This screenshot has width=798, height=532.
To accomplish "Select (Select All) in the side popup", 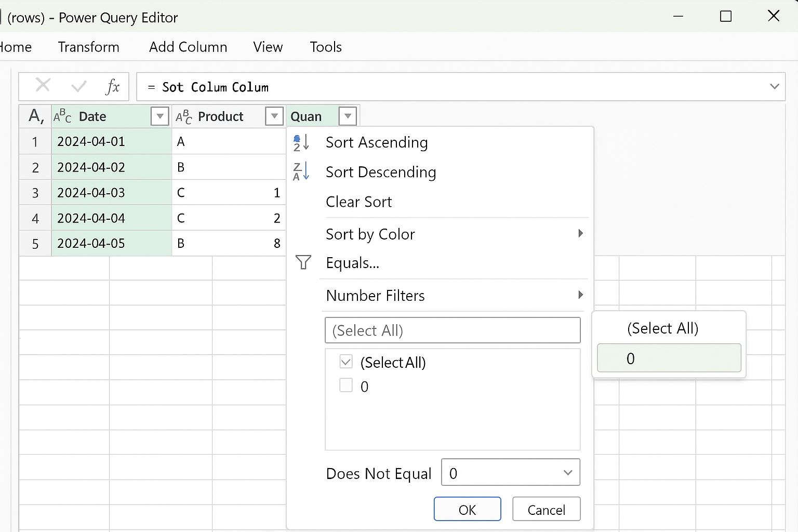I will pyautogui.click(x=663, y=328).
